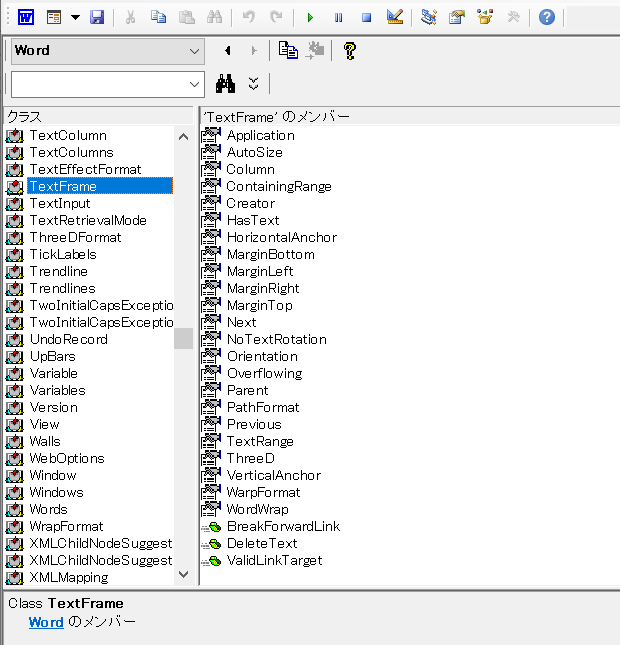Click the クラス column header
The height and width of the screenshot is (645, 620).
coord(99,117)
